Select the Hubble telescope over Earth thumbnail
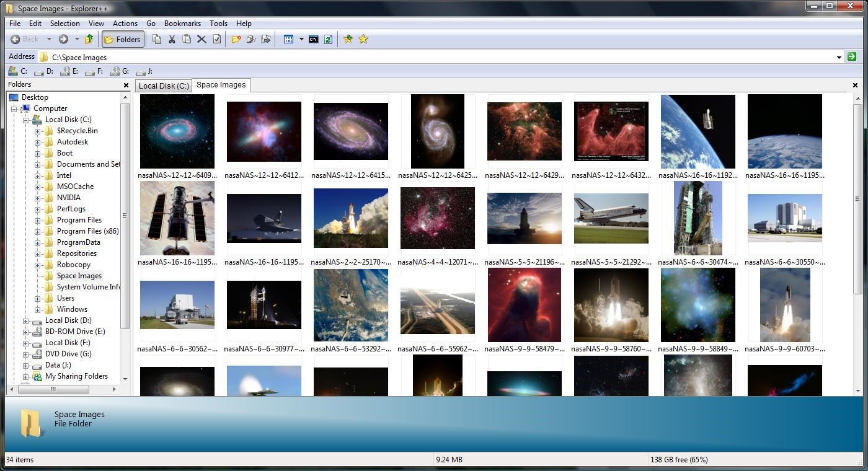Image resolution: width=868 pixels, height=471 pixels. click(697, 131)
